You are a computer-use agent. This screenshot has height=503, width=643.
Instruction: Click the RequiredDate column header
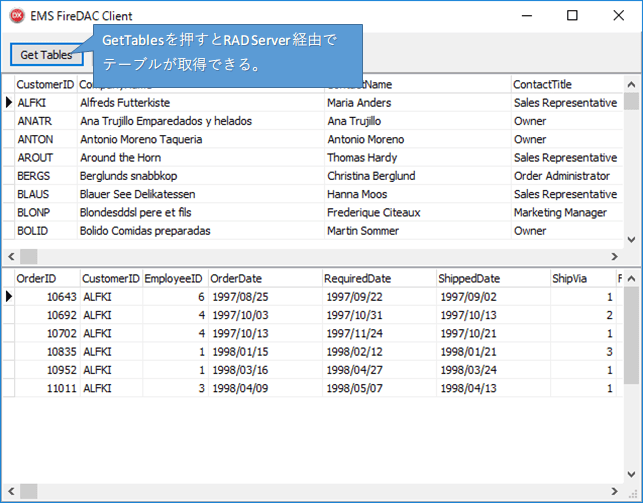(379, 279)
